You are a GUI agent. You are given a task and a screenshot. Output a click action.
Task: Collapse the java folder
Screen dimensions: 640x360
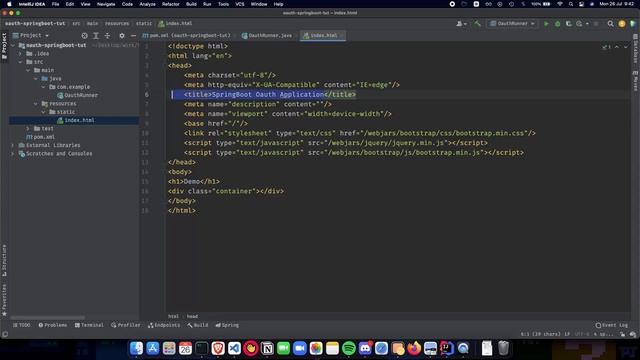[x=36, y=78]
